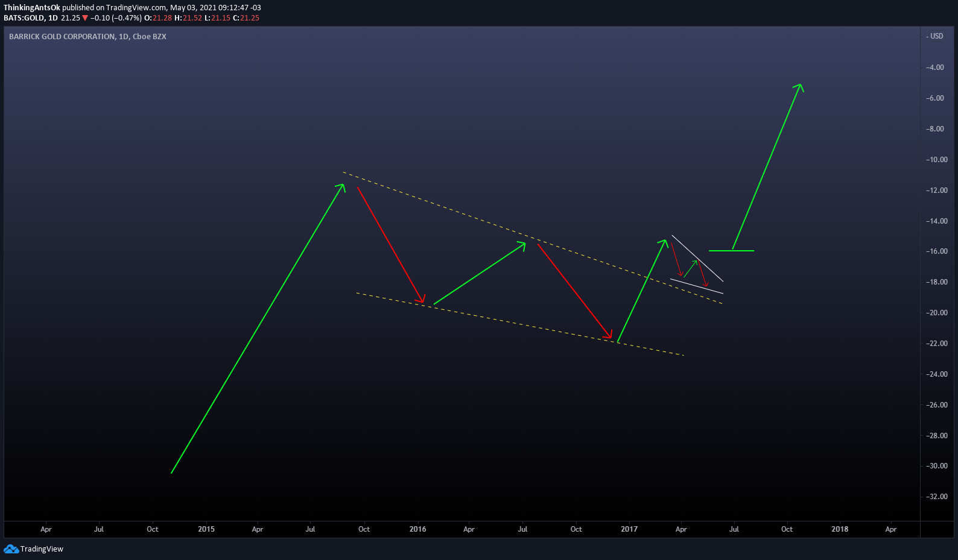Click the -4.00 price axis label
Screen dimensions: 958x560
click(935, 68)
